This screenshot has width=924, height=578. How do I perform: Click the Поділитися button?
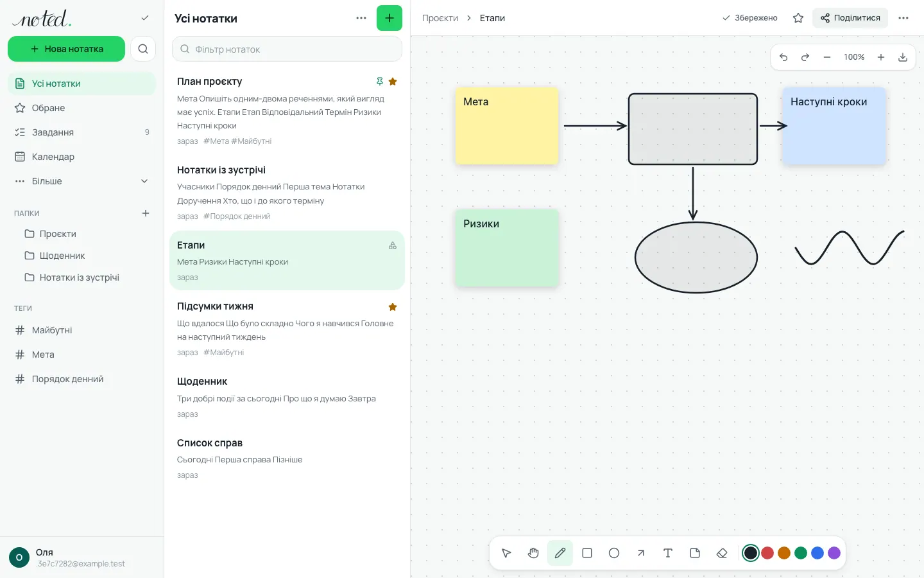(850, 18)
